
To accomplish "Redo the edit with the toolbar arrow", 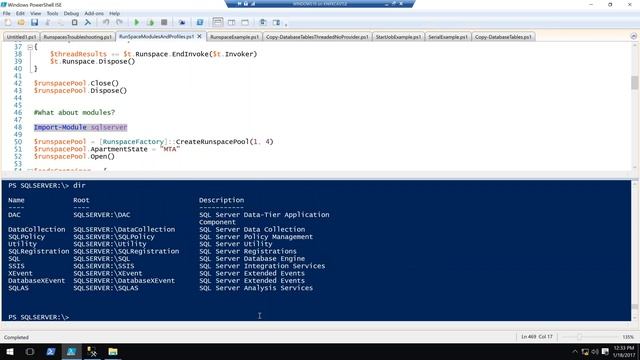I will pos(119,22).
